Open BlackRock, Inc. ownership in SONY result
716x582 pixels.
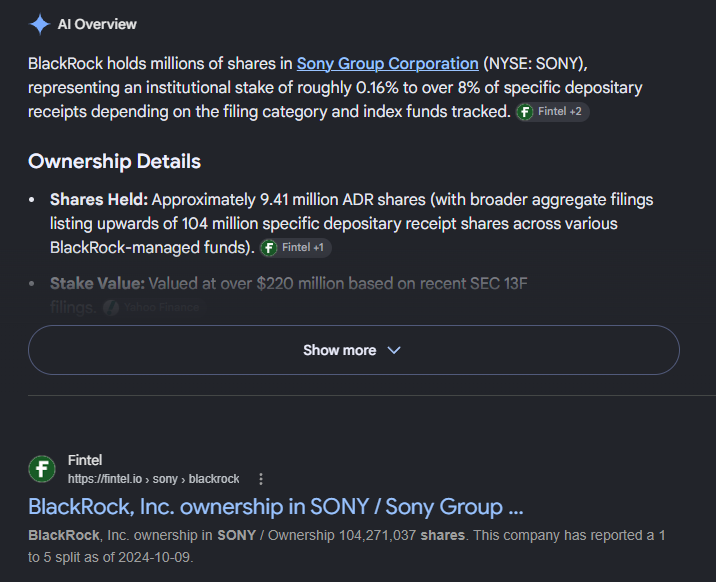point(276,507)
